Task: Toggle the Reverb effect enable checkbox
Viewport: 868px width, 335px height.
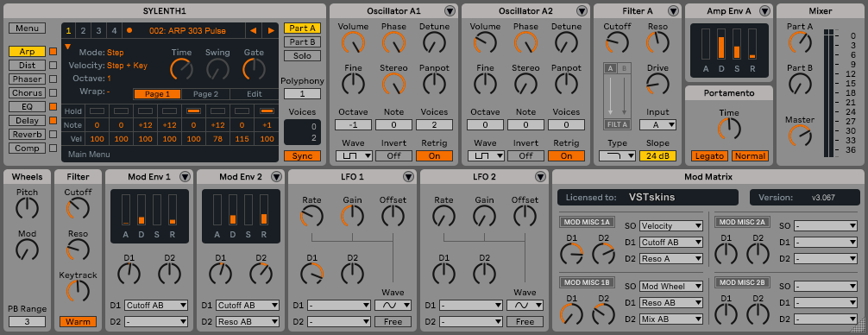Action: point(53,135)
